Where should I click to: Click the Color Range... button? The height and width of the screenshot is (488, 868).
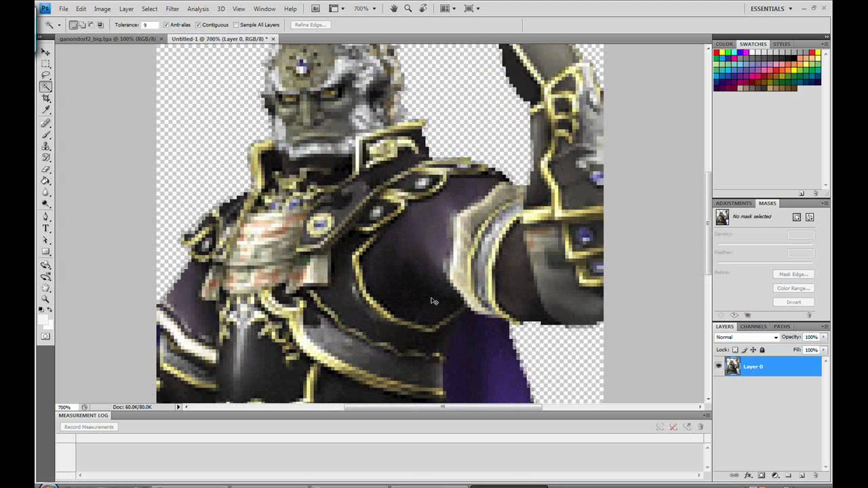[793, 288]
